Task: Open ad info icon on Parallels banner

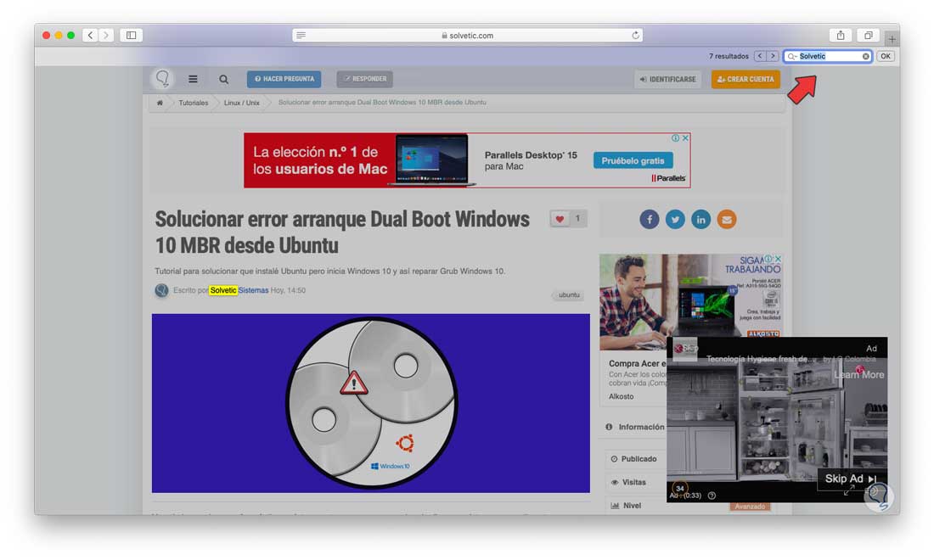Action: [x=676, y=138]
